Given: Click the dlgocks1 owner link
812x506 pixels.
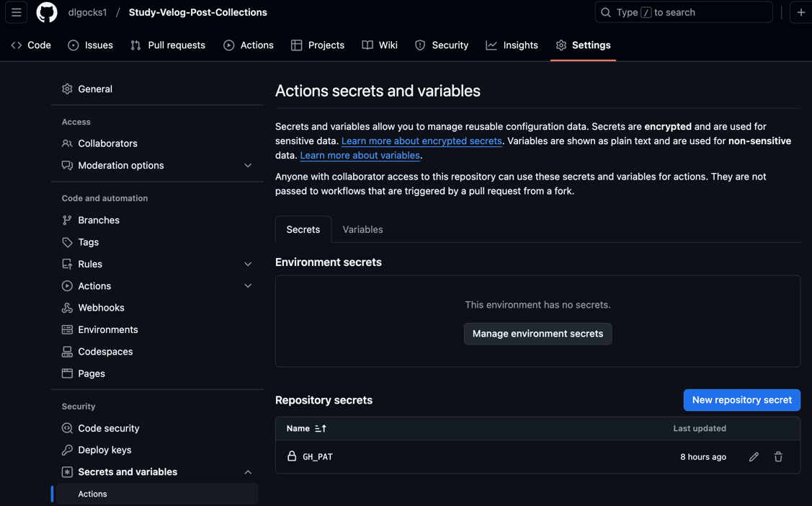Looking at the screenshot, I should 87,12.
